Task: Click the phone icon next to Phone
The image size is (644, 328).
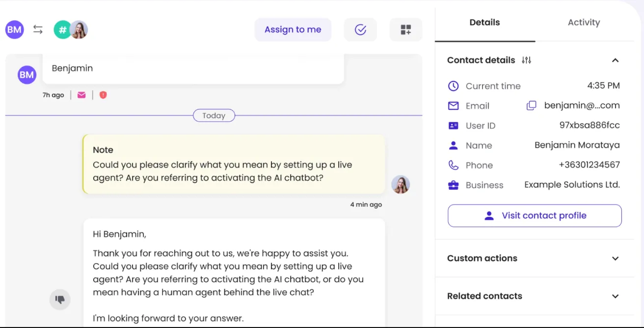Action: [x=454, y=165]
